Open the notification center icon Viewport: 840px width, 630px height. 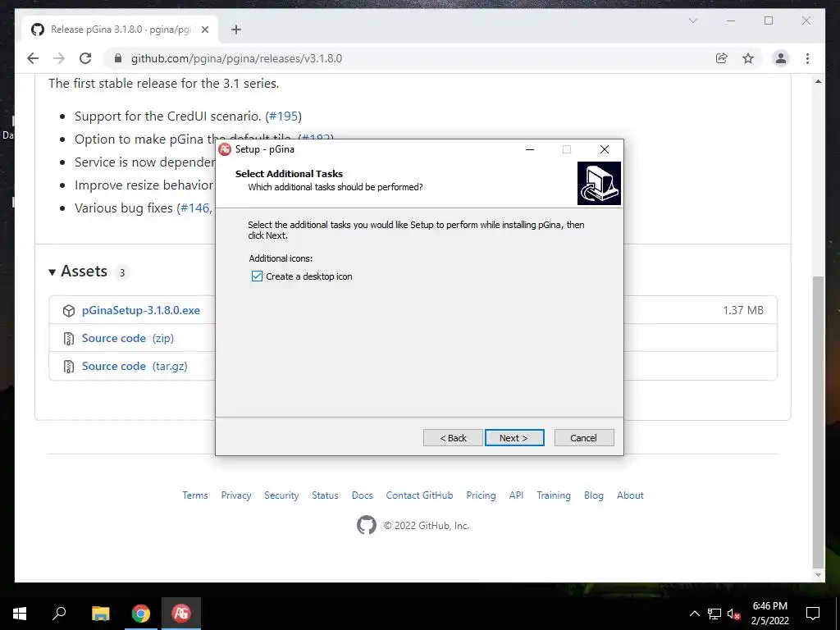pos(813,614)
